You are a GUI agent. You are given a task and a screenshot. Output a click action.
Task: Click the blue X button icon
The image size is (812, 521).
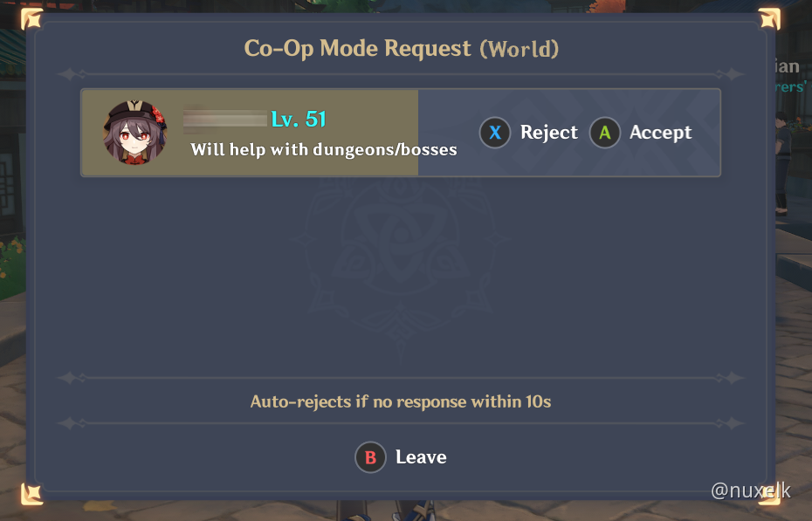[494, 133]
